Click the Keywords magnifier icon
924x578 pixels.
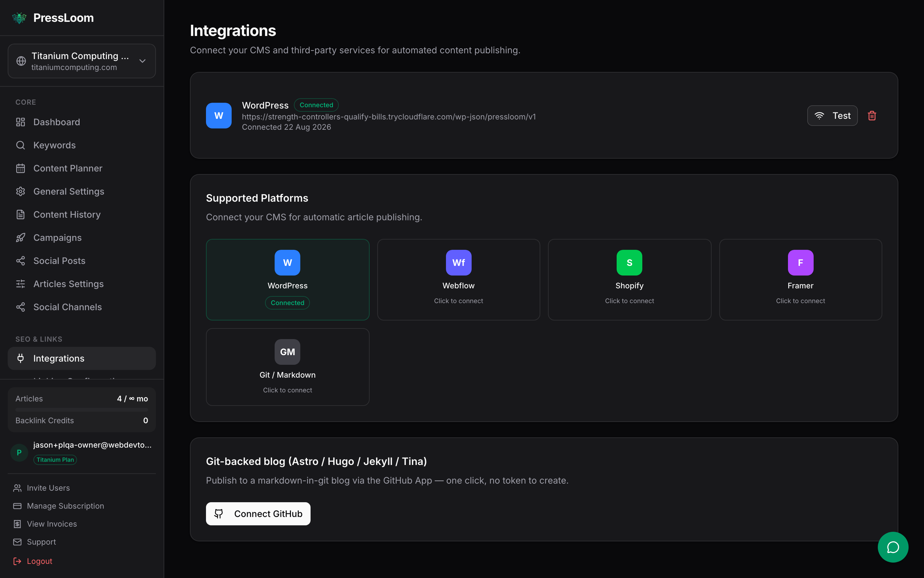21,145
